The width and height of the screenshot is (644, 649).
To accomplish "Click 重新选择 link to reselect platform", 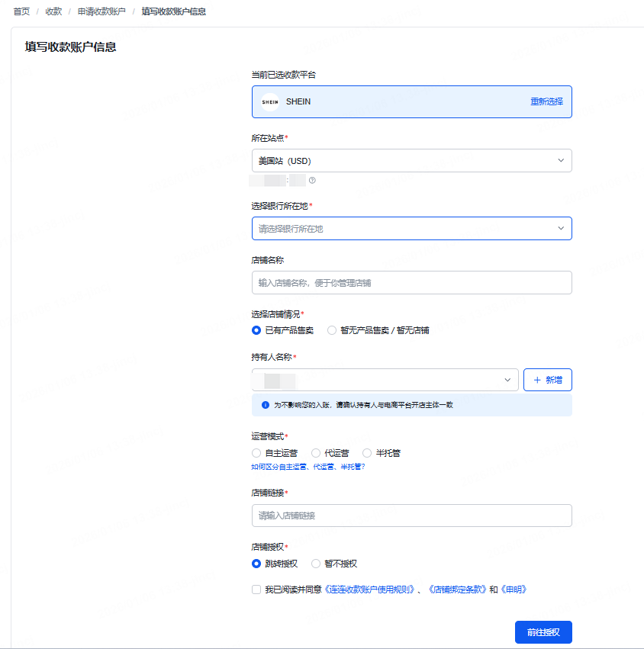I will point(546,101).
